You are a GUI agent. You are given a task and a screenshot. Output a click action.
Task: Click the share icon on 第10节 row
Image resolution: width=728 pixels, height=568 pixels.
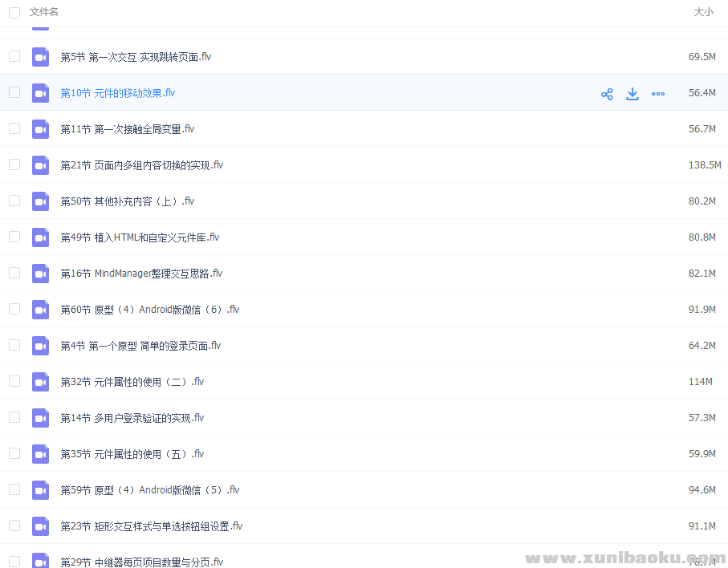click(x=607, y=94)
